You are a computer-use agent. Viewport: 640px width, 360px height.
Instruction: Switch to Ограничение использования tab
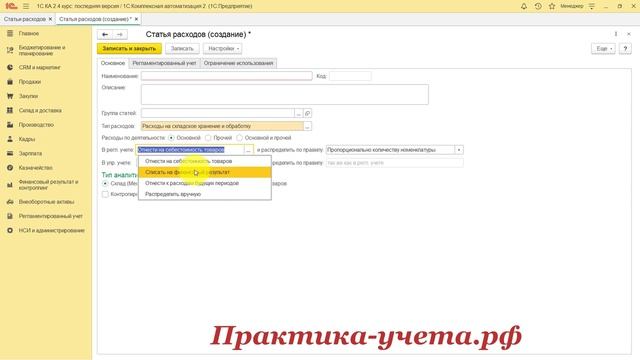pos(238,63)
